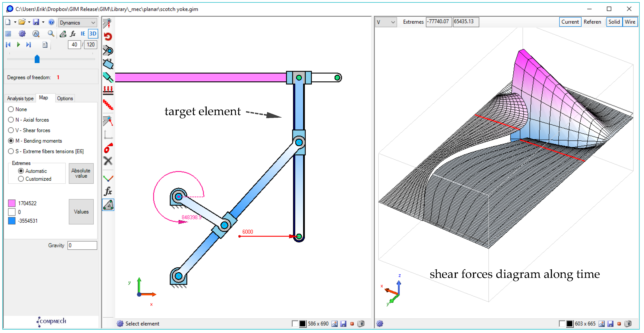Click the Values button
This screenshot has width=644, height=333.
click(x=81, y=212)
